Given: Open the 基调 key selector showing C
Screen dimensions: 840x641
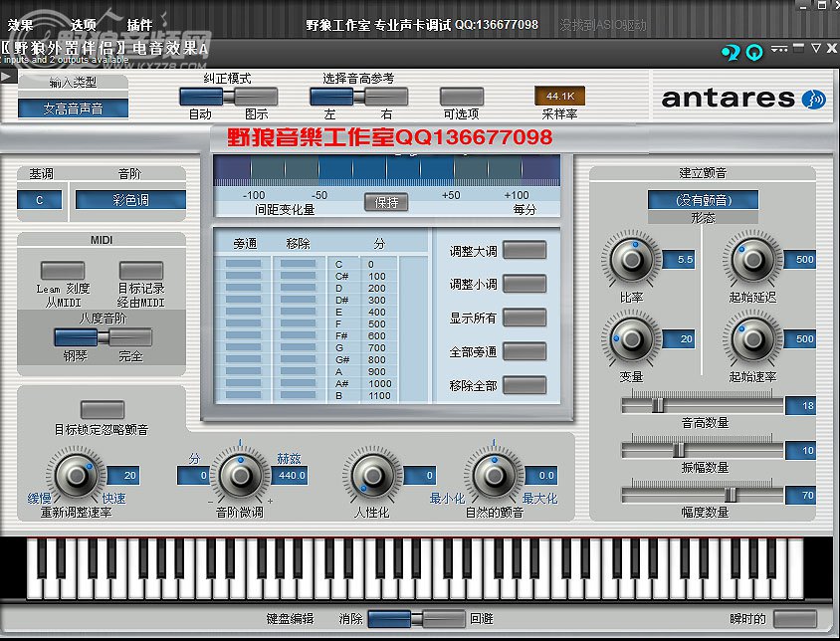Looking at the screenshot, I should (x=39, y=200).
